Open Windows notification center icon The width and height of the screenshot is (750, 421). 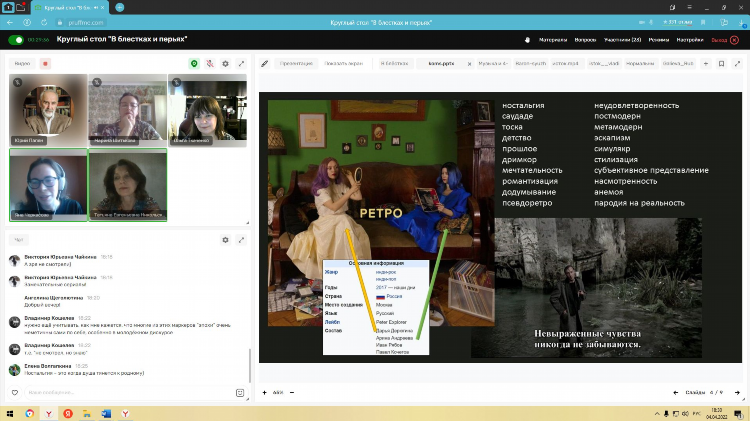click(x=738, y=414)
